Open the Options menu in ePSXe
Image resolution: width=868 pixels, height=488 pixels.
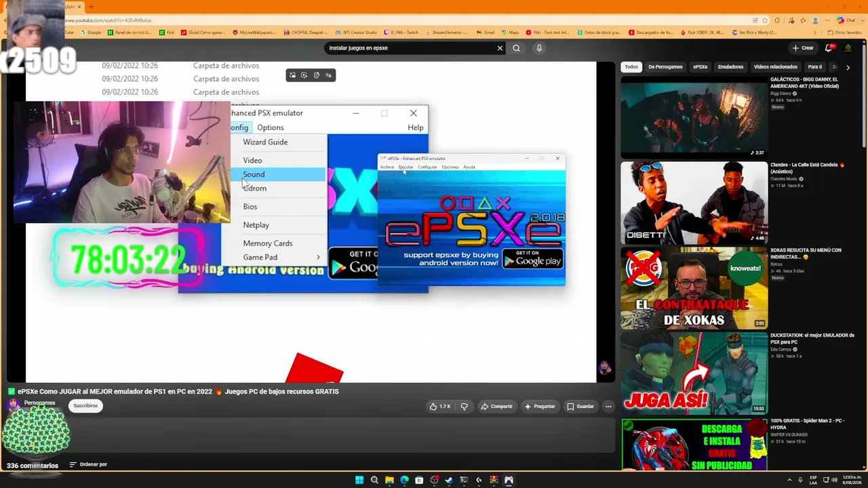click(x=271, y=127)
